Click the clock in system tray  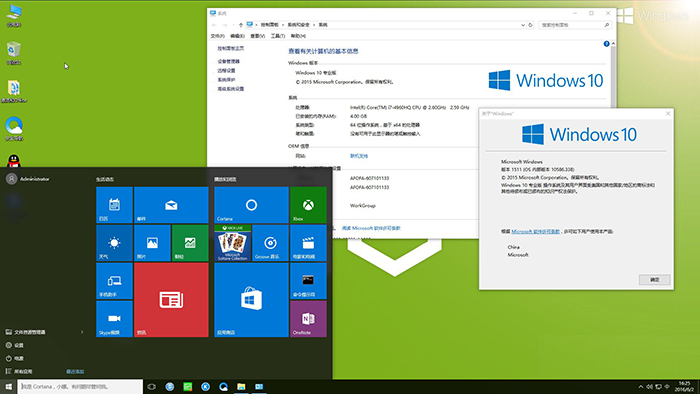coord(683,386)
